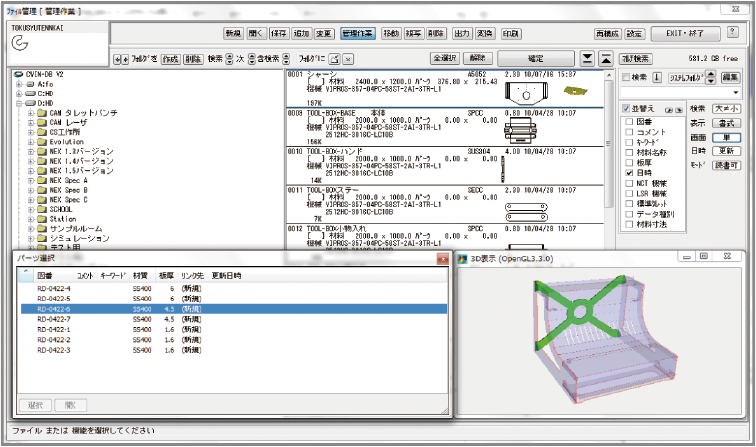Click the C:HD drive icon

31,94
